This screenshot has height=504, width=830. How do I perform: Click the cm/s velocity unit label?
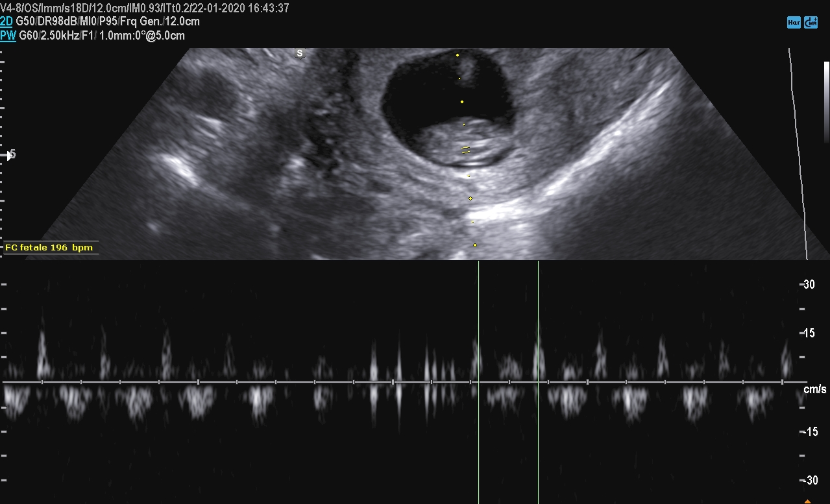[x=814, y=390]
